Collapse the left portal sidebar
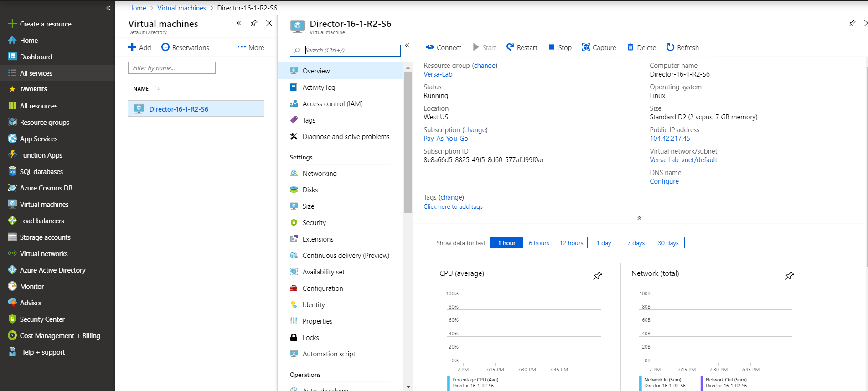 [108, 8]
